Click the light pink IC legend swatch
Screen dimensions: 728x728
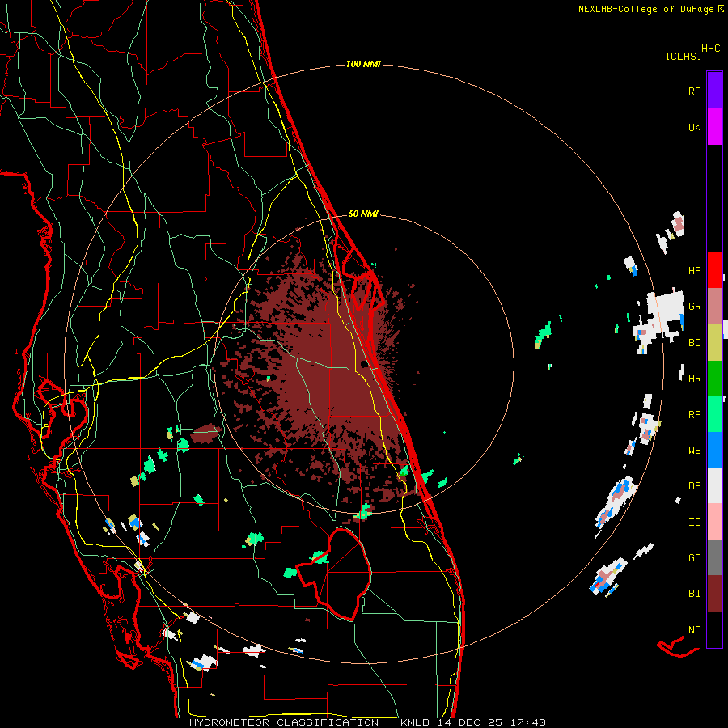[x=714, y=522]
